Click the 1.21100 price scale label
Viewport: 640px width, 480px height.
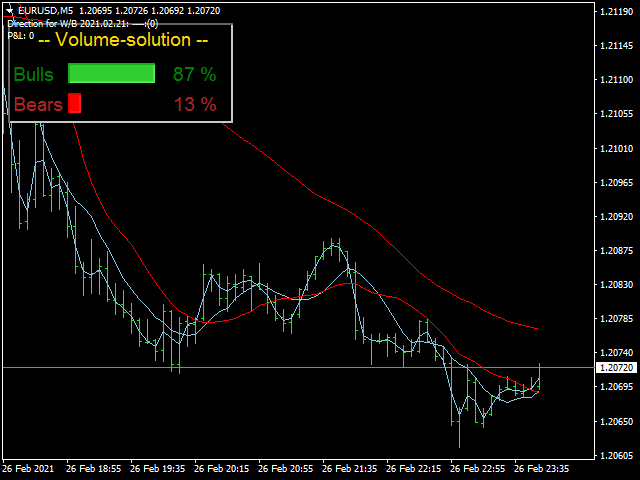pos(616,80)
